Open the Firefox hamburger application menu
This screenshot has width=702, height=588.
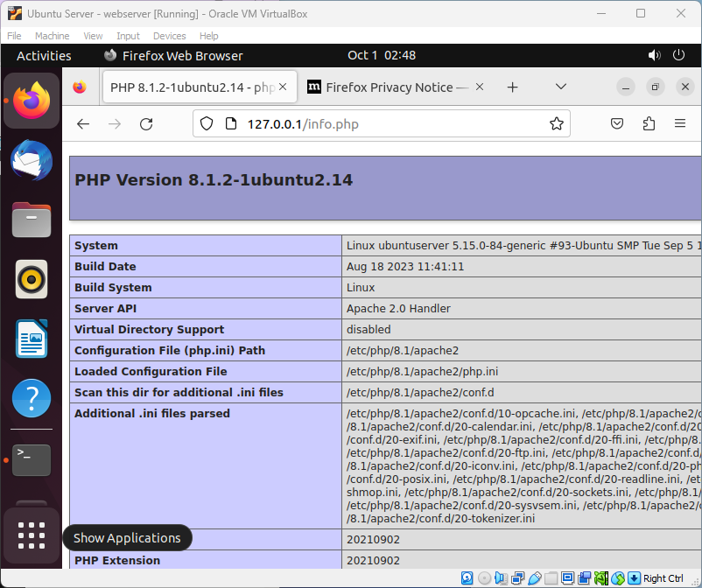tap(680, 123)
